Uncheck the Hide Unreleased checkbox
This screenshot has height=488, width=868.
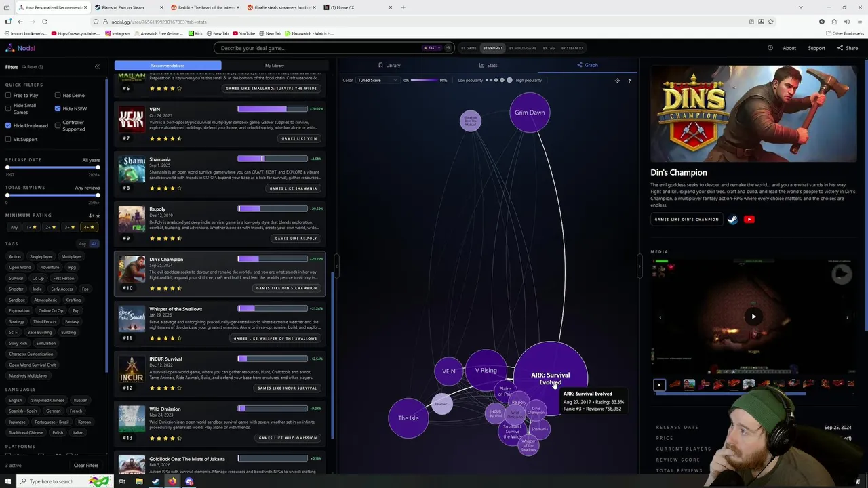(8, 125)
